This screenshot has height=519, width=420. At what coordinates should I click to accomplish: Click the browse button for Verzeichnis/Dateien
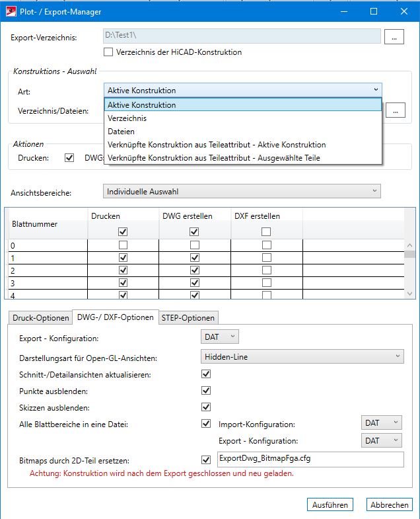pyautogui.click(x=395, y=110)
